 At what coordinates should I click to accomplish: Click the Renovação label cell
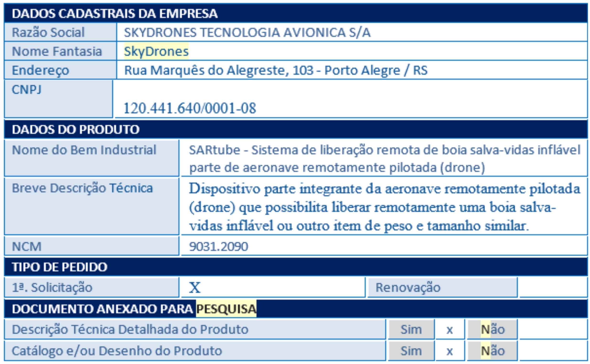[442, 287]
